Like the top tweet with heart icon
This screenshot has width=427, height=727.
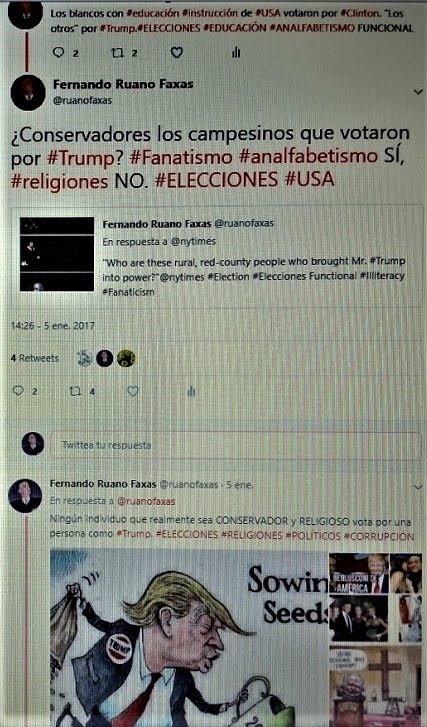click(x=177, y=53)
